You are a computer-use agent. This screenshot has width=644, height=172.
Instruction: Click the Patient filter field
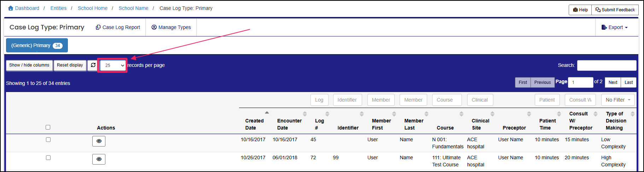pyautogui.click(x=547, y=100)
